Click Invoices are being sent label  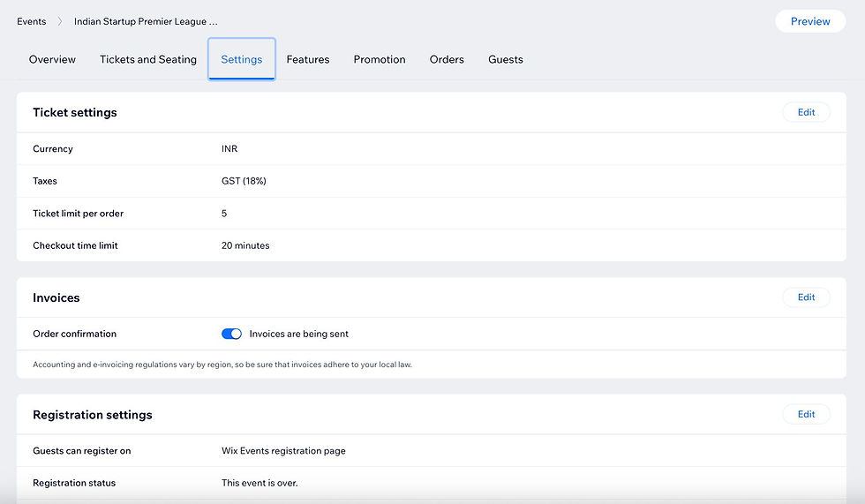pyautogui.click(x=299, y=334)
